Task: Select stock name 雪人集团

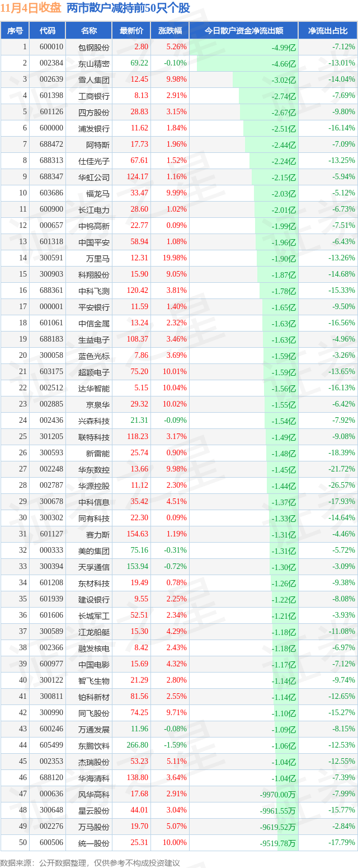Action: 95,80
